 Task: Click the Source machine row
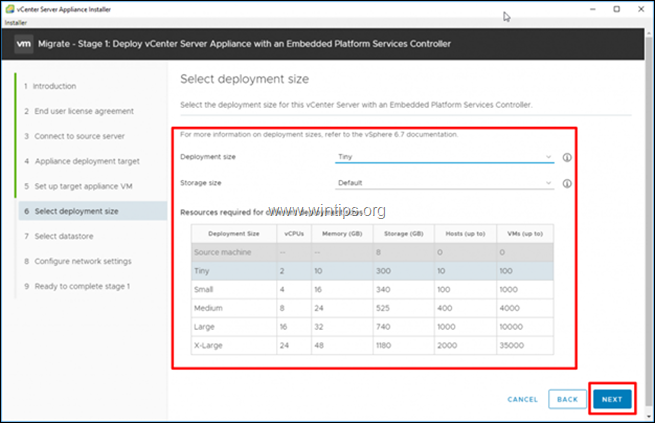(372, 252)
